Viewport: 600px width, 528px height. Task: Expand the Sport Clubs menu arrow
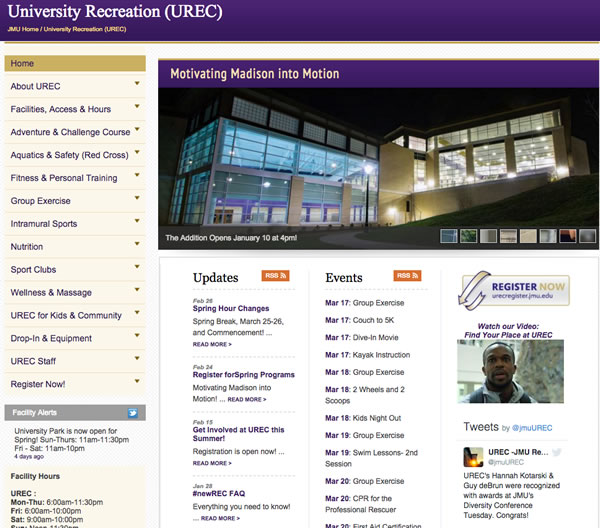pos(137,267)
